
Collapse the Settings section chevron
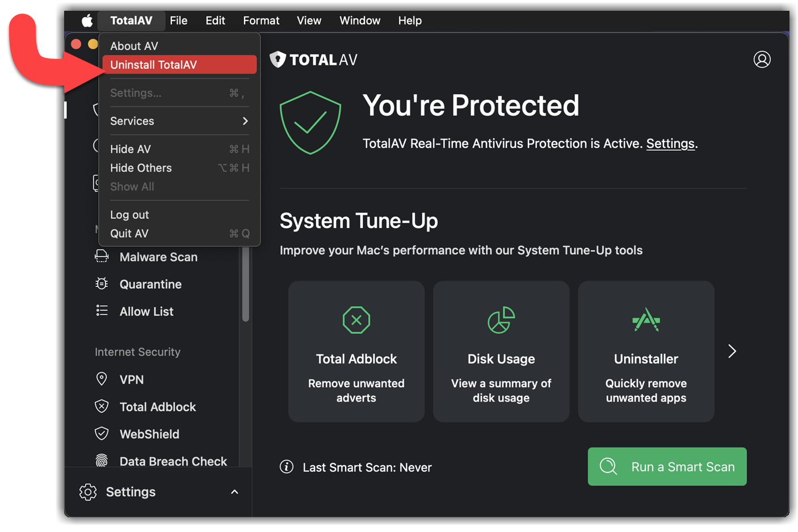234,492
